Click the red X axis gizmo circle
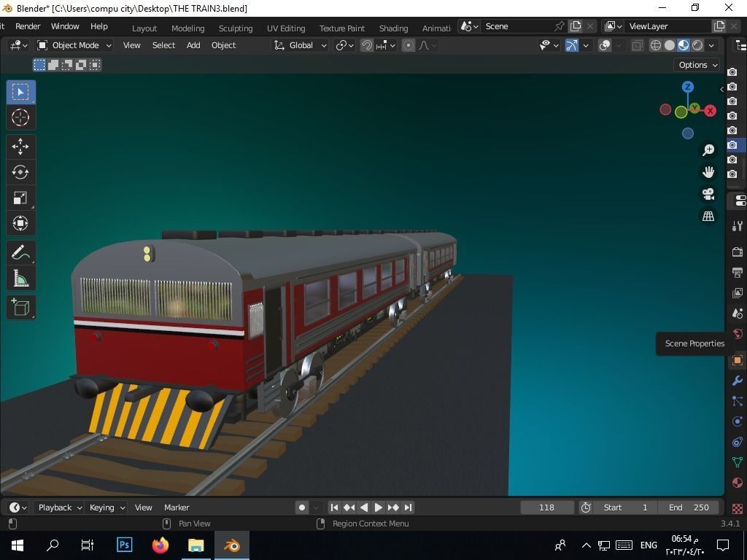This screenshot has height=560, width=747. coord(711,111)
